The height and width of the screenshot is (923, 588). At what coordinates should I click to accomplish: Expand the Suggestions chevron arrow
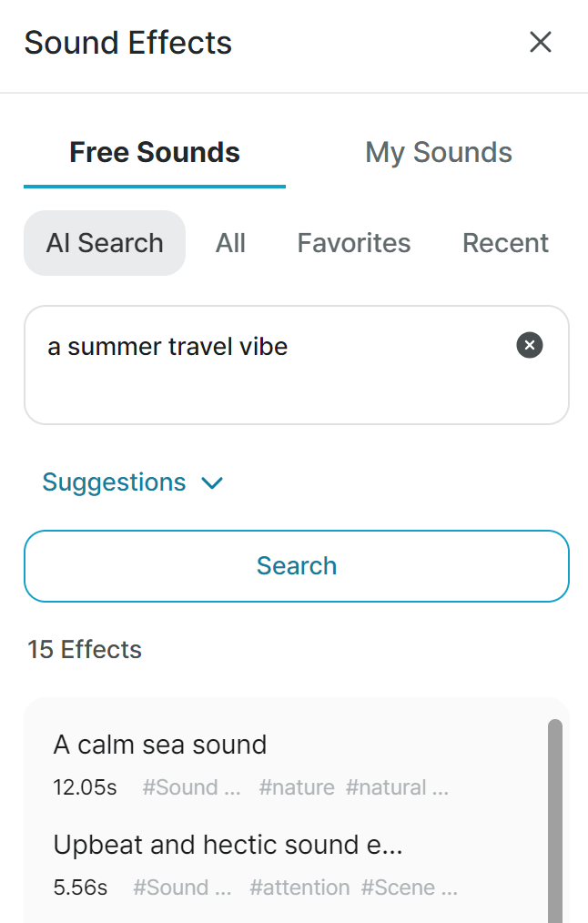coord(212,483)
